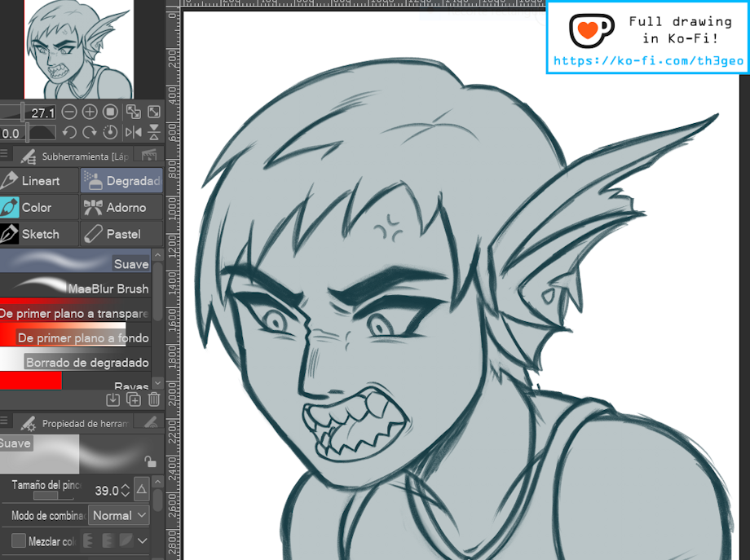Flip the canvas horizontally

133,132
